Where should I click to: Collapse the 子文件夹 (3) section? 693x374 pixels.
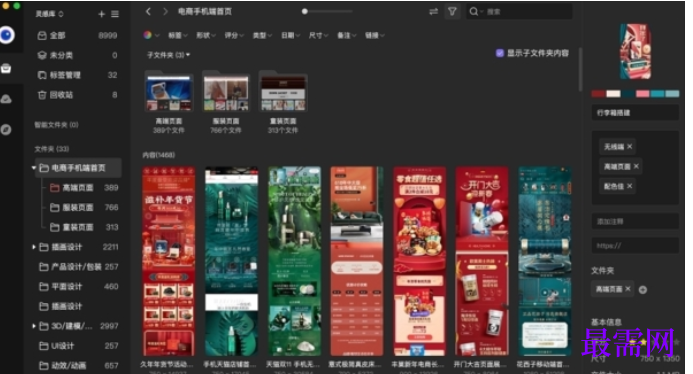tap(168, 55)
